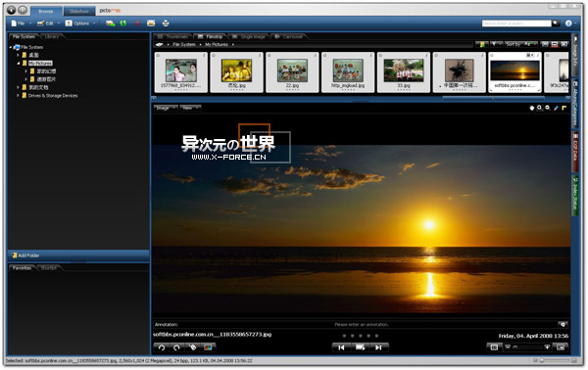Select the Filmstrip view tab
Image resolution: width=588 pixels, height=370 pixels.
pos(211,36)
